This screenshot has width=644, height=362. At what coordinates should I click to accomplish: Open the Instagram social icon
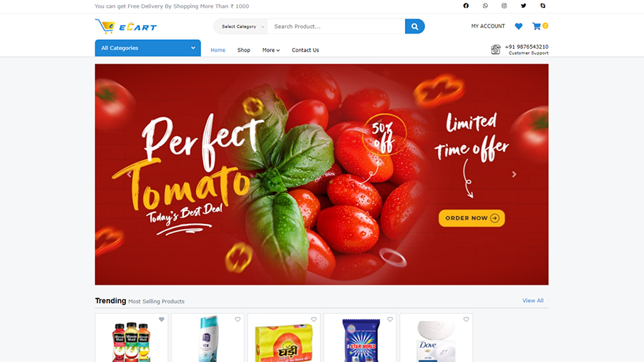504,6
